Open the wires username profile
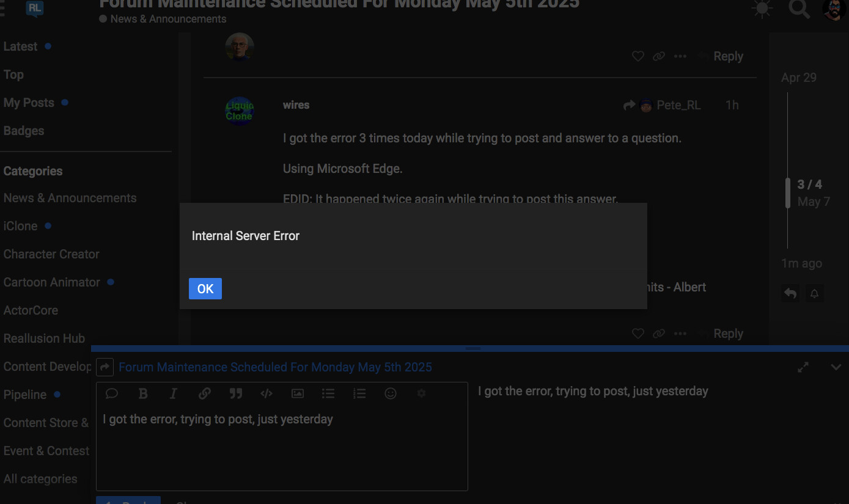 296,105
